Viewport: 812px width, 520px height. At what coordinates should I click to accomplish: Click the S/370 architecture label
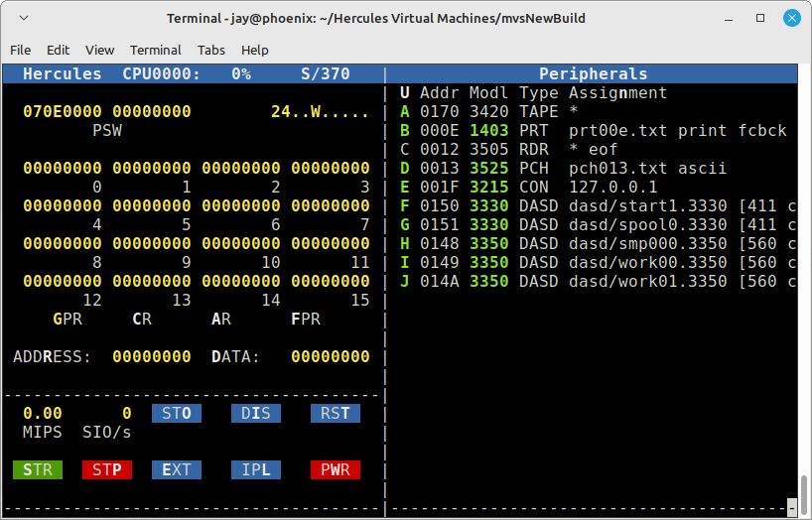[326, 74]
